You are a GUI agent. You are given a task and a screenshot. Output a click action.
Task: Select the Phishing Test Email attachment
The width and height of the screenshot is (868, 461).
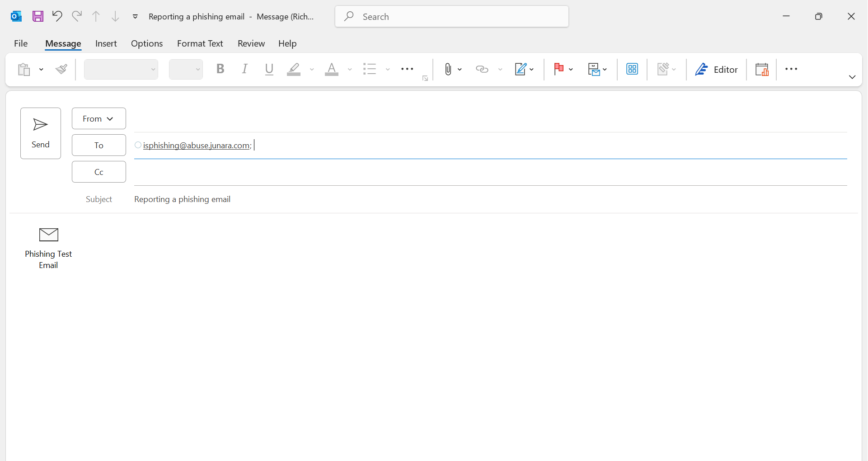(x=48, y=248)
